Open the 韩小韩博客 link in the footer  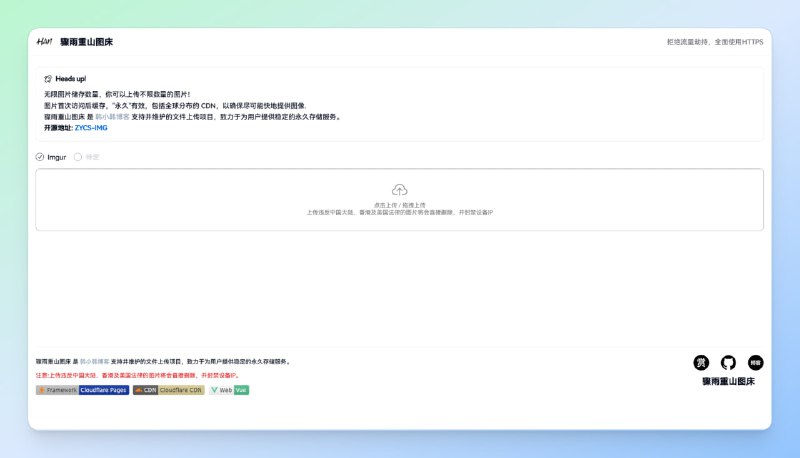(x=94, y=362)
